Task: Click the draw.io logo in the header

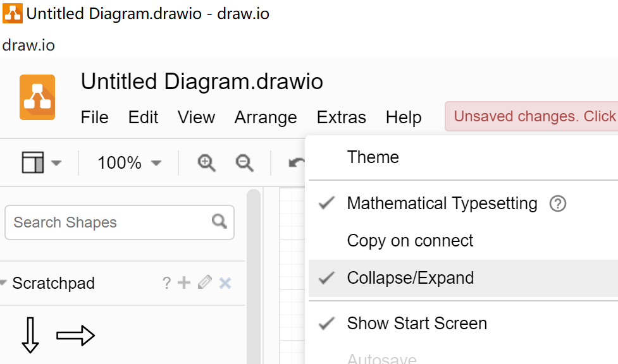Action: click(x=37, y=97)
